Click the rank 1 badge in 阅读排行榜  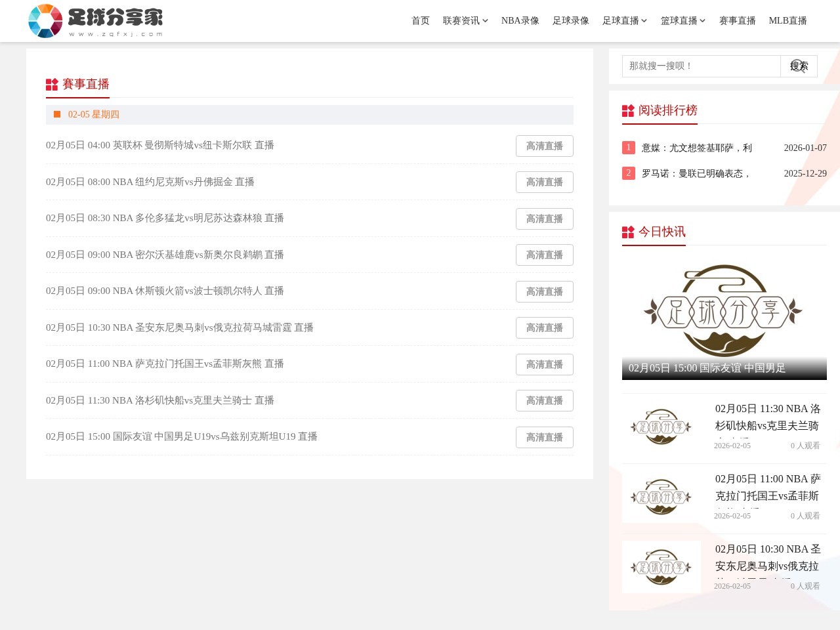tap(629, 148)
